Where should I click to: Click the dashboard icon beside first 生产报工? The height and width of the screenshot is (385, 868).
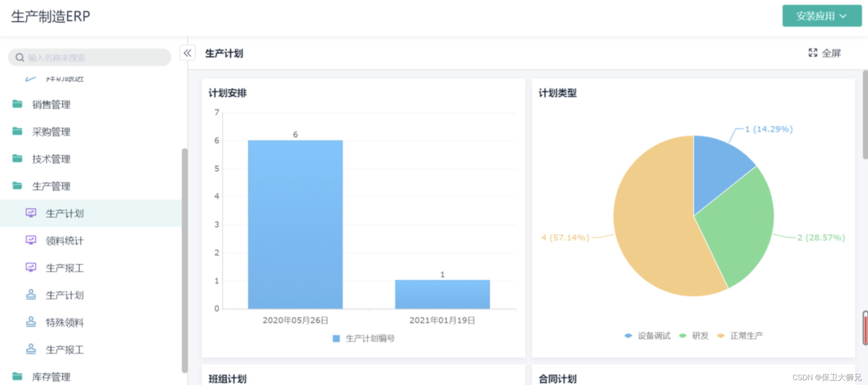point(31,267)
